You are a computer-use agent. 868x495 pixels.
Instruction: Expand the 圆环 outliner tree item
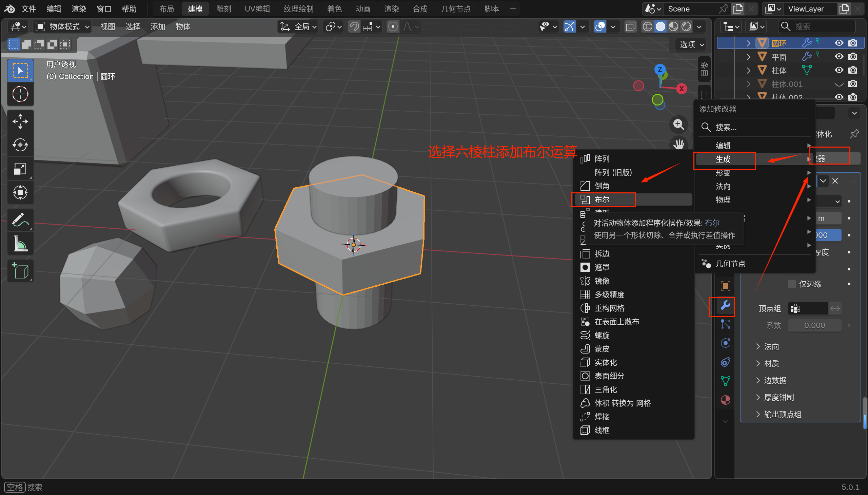coord(748,43)
